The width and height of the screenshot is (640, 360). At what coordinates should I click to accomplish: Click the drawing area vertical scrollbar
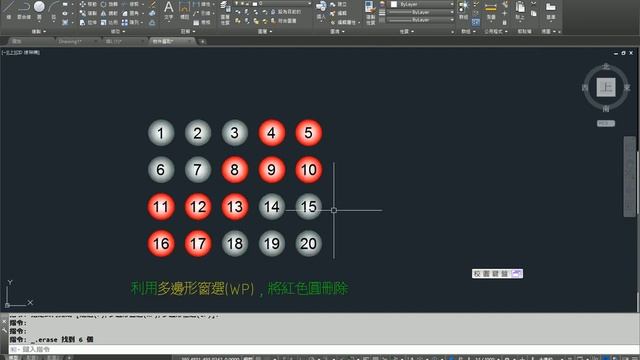click(x=629, y=176)
